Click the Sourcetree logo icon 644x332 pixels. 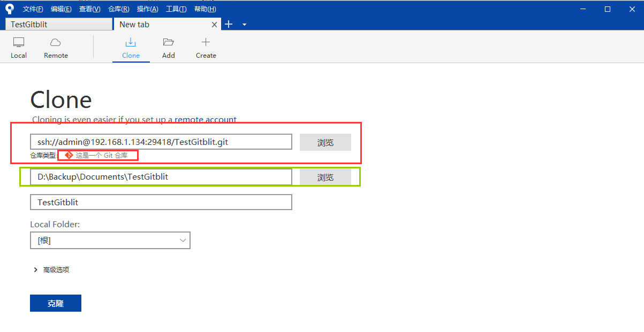[9, 9]
